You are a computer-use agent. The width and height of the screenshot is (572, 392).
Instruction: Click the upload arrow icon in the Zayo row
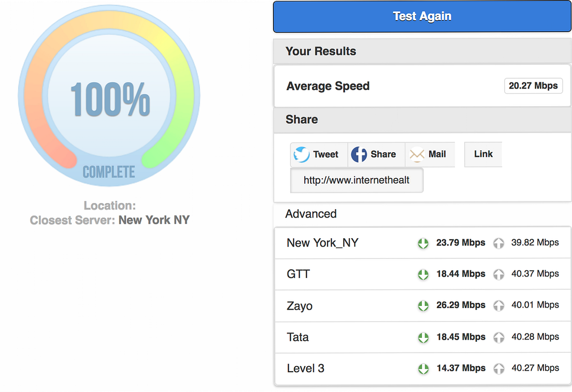(498, 306)
